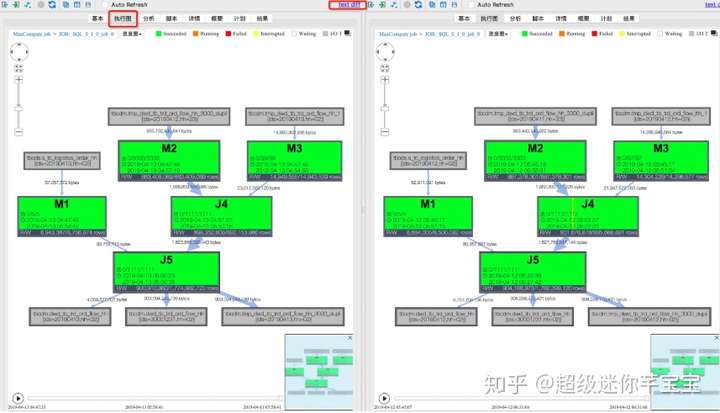Enable Auto Refresh checkbox in right pane
This screenshot has height=413, width=720.
tap(471, 5)
